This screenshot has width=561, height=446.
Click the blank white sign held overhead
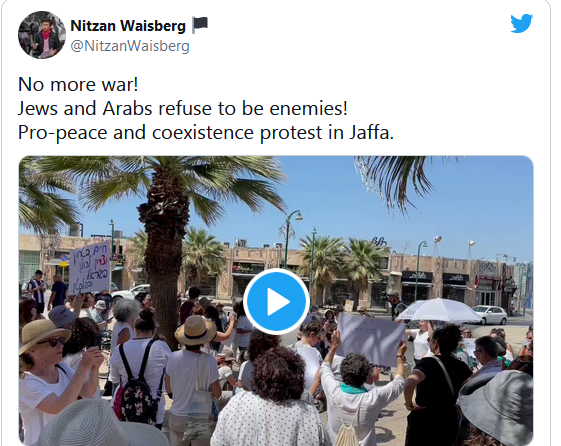click(371, 339)
